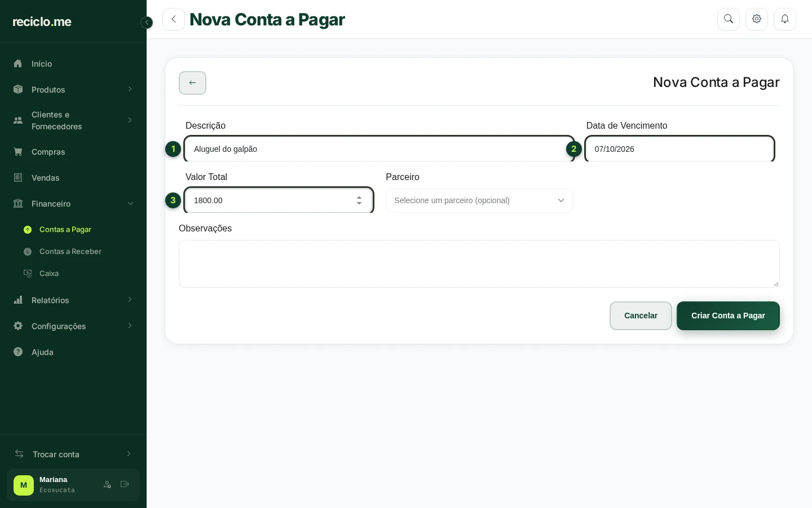Image resolution: width=812 pixels, height=508 pixels.
Task: Click the Produtos box icon
Action: tap(18, 90)
